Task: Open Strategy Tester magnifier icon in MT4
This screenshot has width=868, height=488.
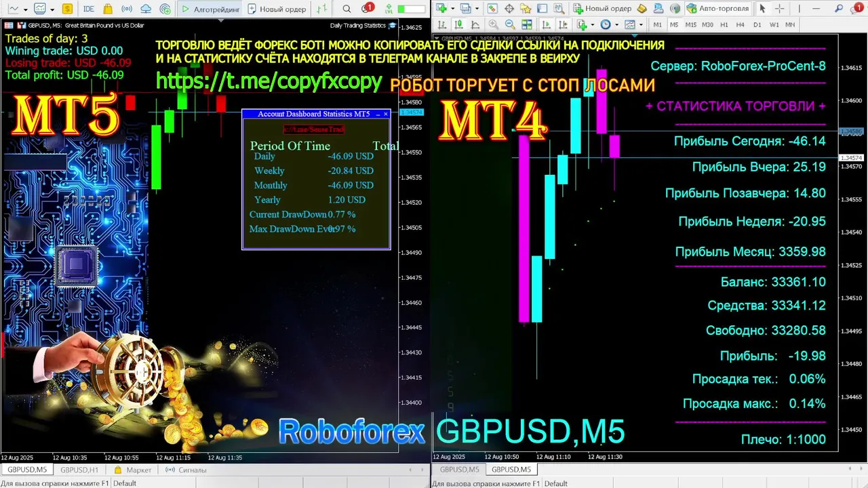Action: click(x=559, y=8)
